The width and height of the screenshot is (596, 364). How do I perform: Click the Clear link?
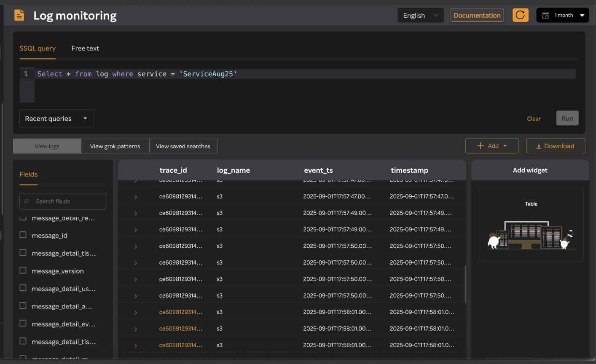tap(534, 119)
